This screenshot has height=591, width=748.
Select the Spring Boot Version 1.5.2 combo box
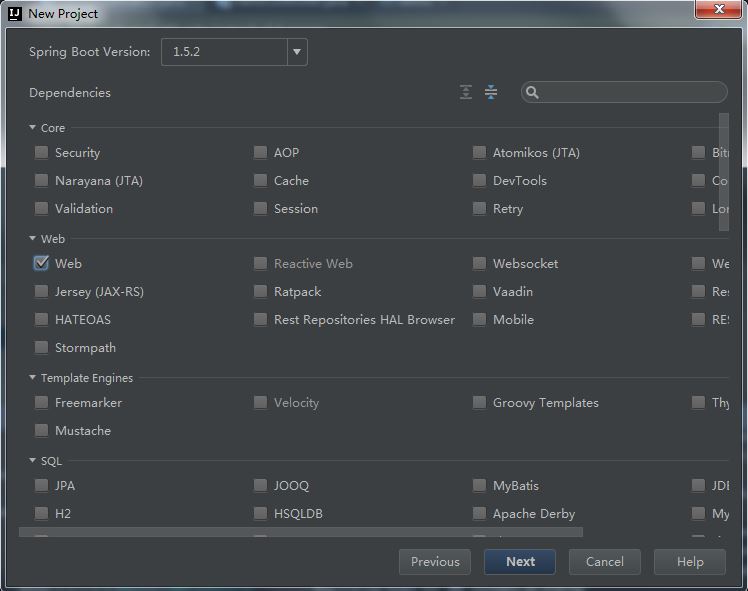234,52
